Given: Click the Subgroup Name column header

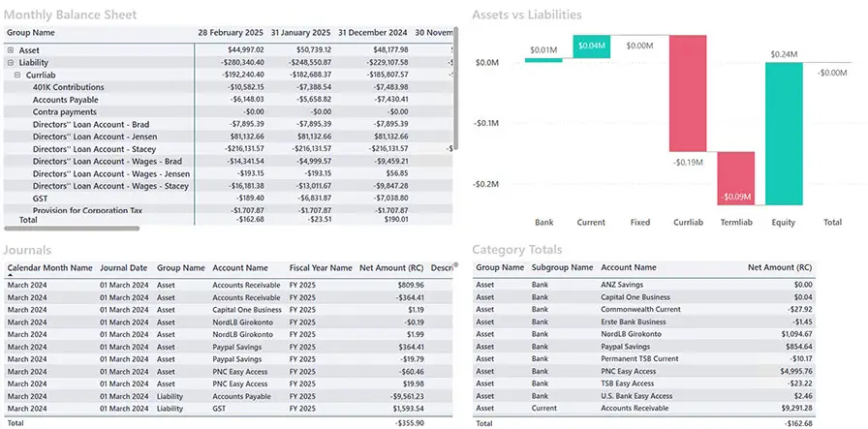Looking at the screenshot, I should [x=562, y=268].
